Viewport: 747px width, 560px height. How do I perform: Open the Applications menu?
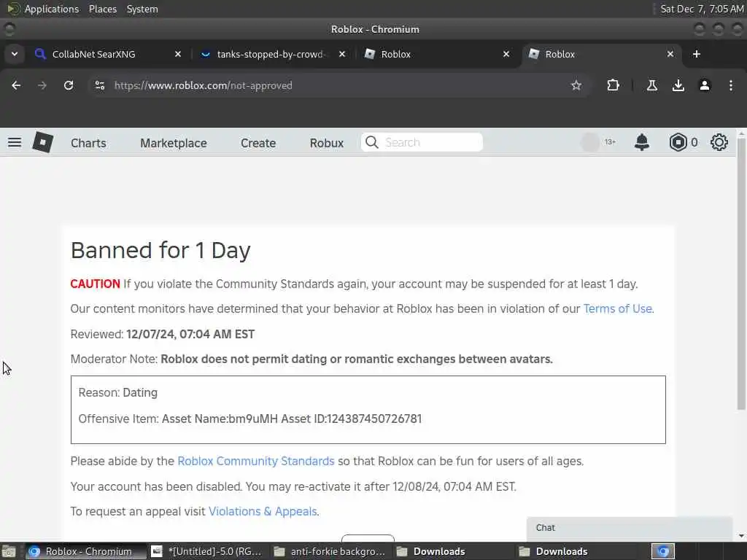52,9
